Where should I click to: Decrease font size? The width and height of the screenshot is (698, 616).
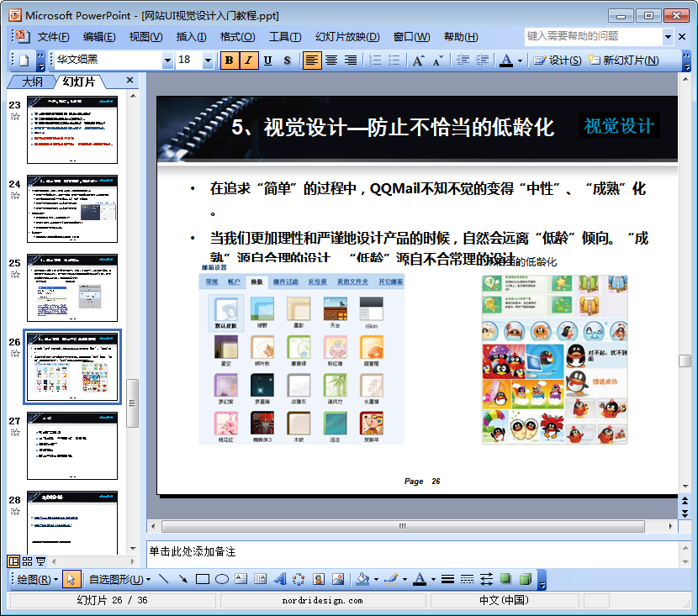(438, 60)
